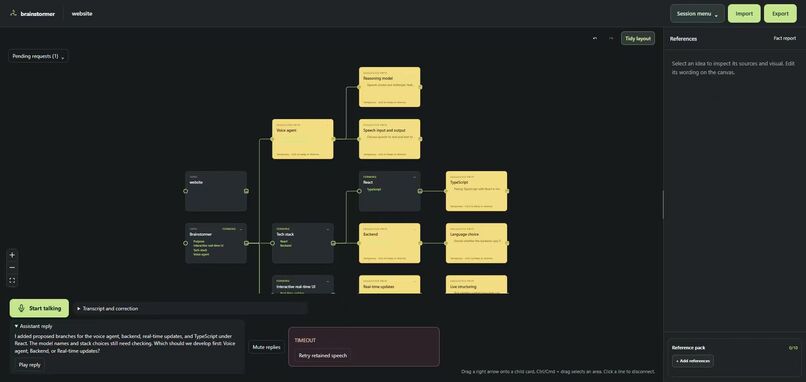Open the Fact report link
Screen dimensions: 806x382
785,39
